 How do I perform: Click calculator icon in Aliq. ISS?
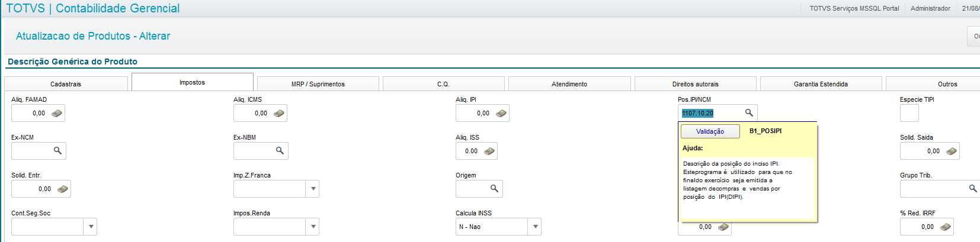[489, 151]
